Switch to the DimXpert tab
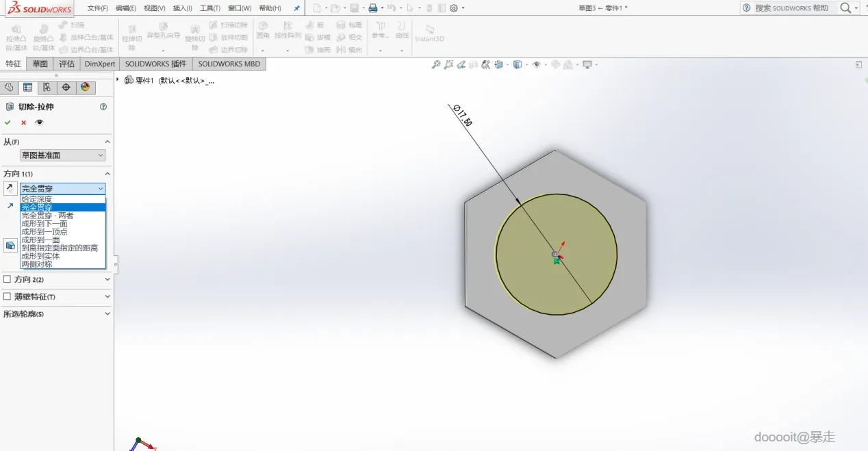Viewport: 868px width, 451px height. [x=100, y=64]
